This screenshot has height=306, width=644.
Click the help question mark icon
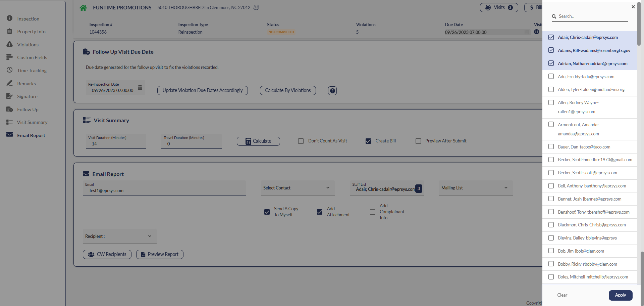[x=332, y=91]
